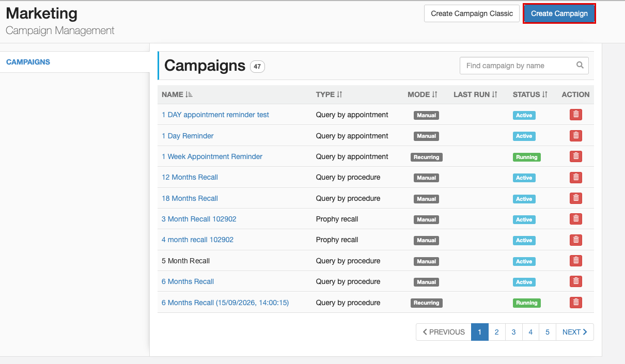Delete the 12 Months Recall campaign
Viewport: 625px width, 364px height.
576,177
